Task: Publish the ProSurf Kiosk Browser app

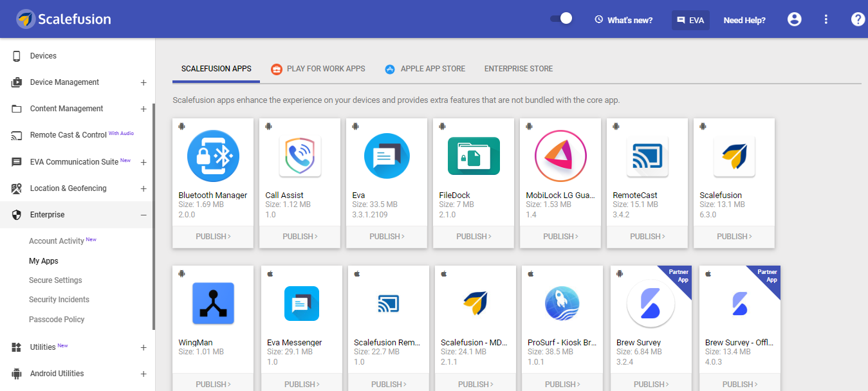Action: pyautogui.click(x=562, y=383)
